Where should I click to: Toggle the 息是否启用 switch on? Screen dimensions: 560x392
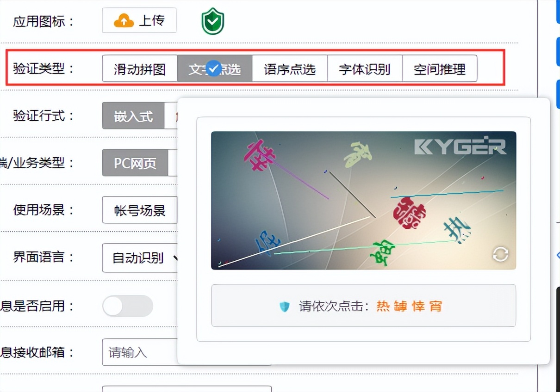[x=127, y=306]
